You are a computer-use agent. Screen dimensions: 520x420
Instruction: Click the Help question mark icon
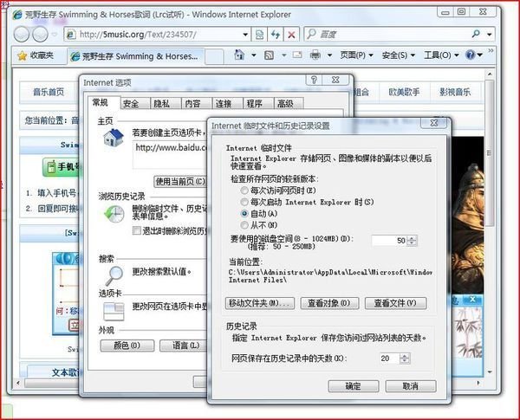(471, 55)
